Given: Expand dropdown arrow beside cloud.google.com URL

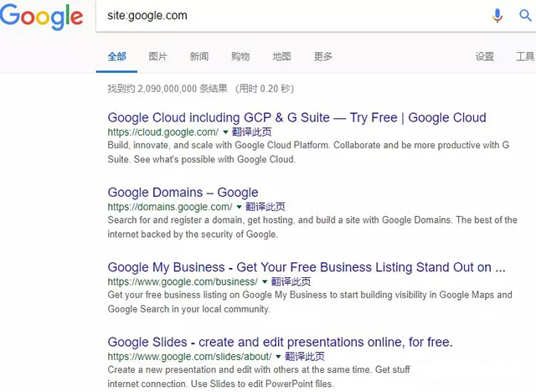Looking at the screenshot, I should (225, 132).
